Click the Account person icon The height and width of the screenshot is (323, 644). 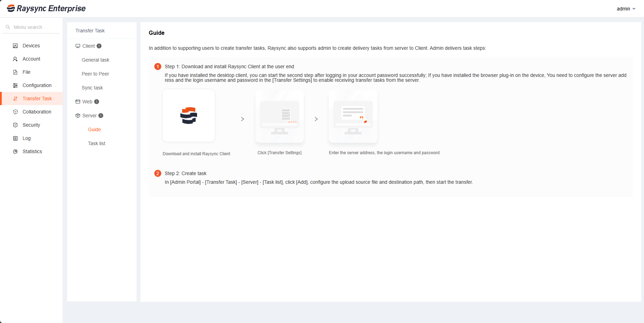click(x=15, y=59)
